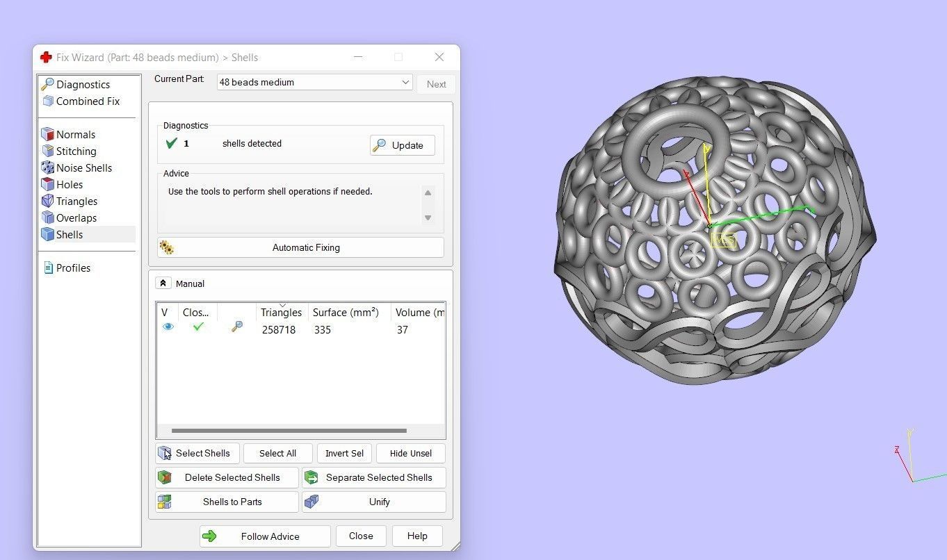
Task: Click the green arrow Follow Advice icon
Action: tap(209, 536)
